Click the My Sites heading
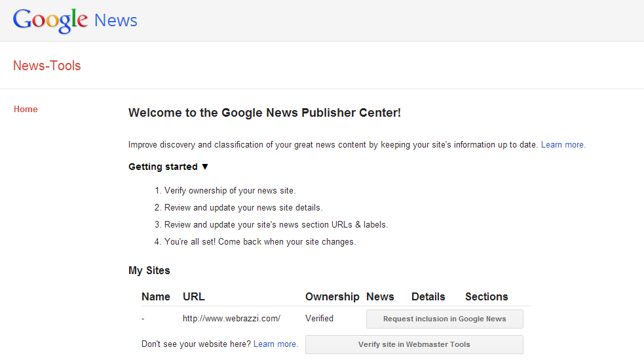The image size is (644, 362). pyautogui.click(x=149, y=270)
